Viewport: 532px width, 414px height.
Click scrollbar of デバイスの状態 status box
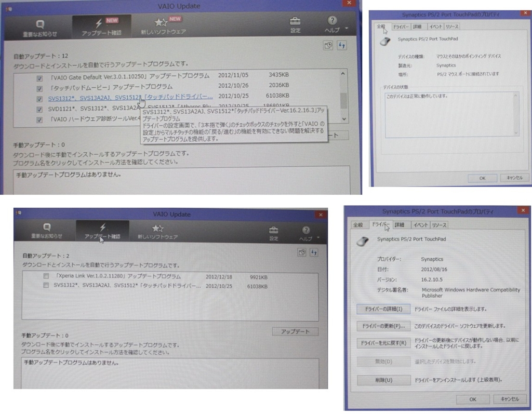(516, 114)
